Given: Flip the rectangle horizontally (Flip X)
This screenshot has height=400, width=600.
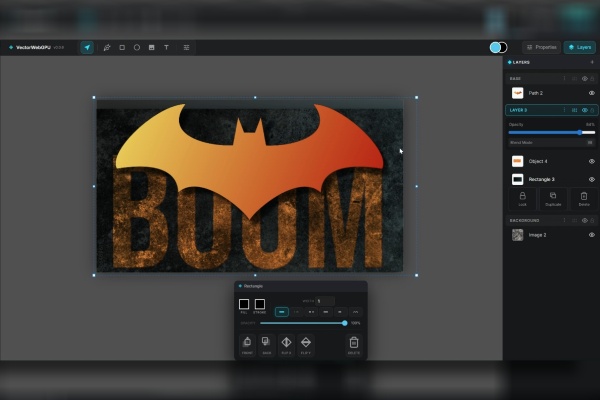Looking at the screenshot, I should click(286, 345).
